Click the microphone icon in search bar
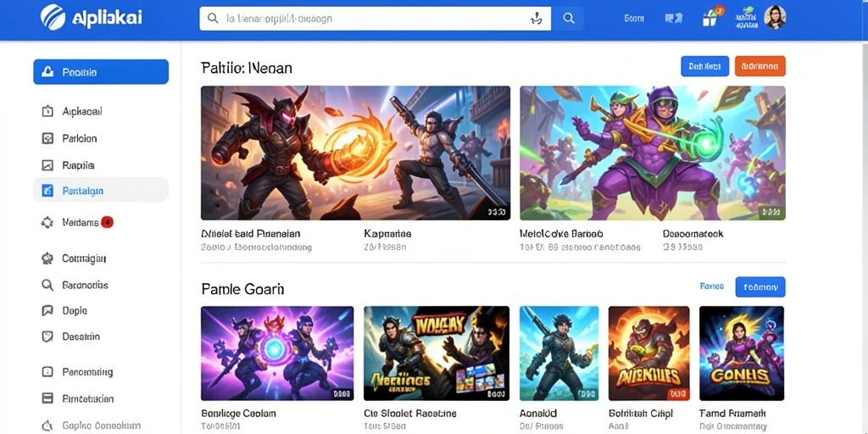The height and width of the screenshot is (434, 868). pyautogui.click(x=536, y=19)
